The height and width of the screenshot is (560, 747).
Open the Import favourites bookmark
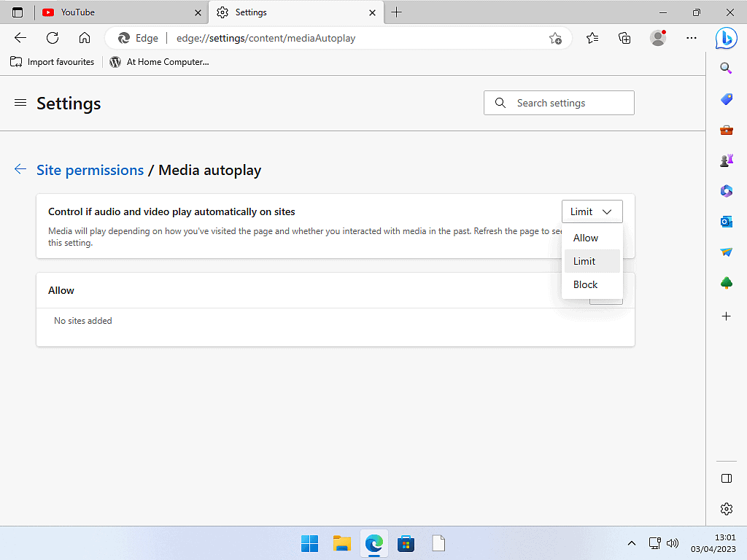pos(53,62)
